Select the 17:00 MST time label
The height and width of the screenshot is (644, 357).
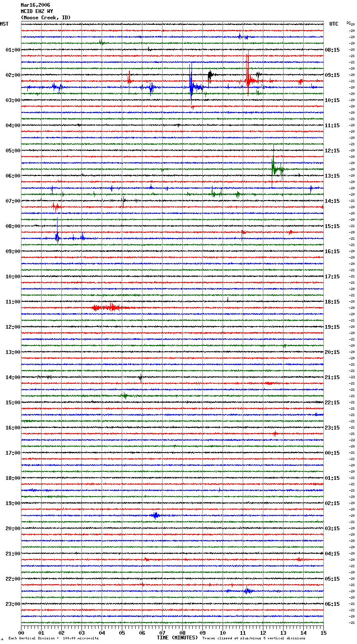click(13, 453)
